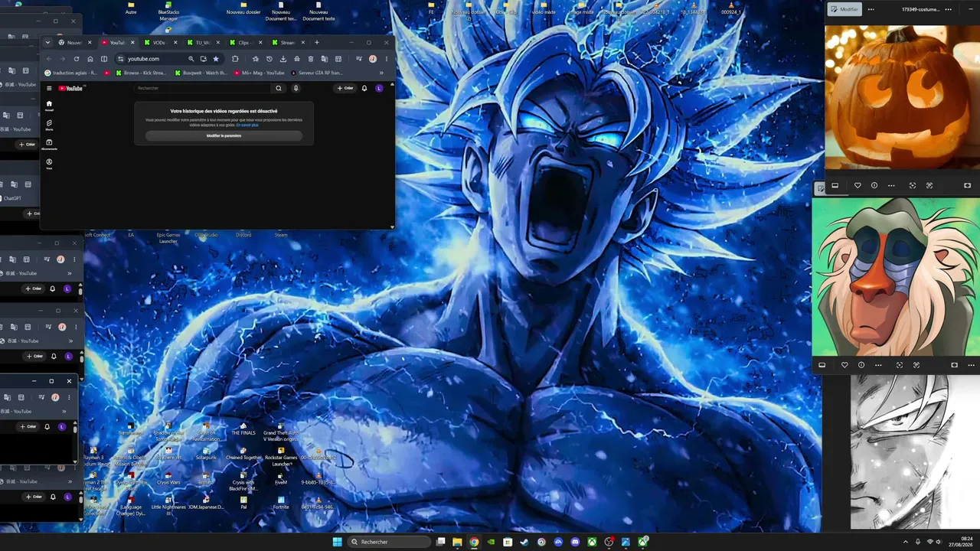Open the three-dot menu beside Modifier
Image resolution: width=980 pixels, height=551 pixels.
[871, 9]
